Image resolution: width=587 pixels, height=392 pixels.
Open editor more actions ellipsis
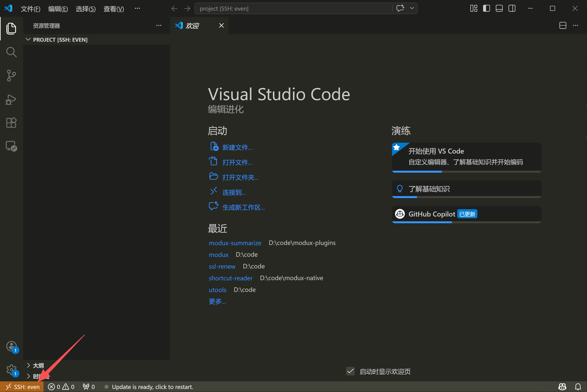[575, 25]
